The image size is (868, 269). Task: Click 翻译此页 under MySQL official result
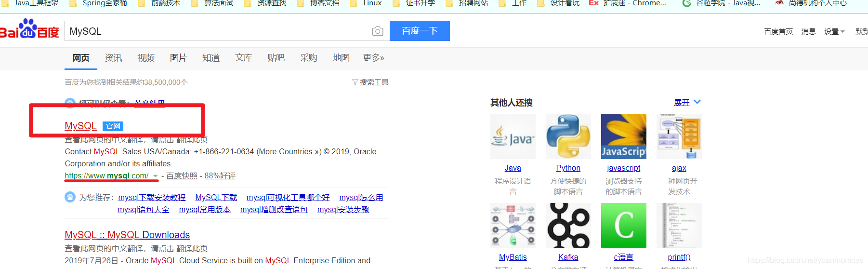pyautogui.click(x=192, y=140)
